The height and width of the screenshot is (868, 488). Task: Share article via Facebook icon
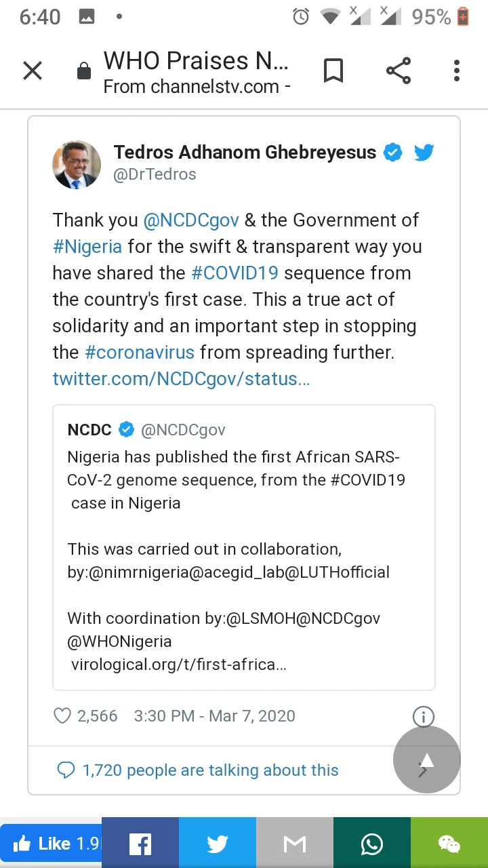140,844
